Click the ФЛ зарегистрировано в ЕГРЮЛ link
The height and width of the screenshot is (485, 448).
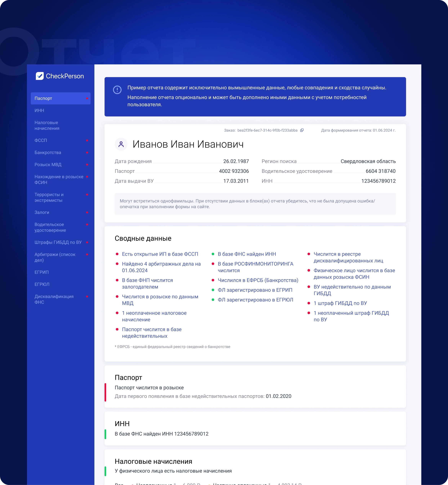click(x=255, y=300)
